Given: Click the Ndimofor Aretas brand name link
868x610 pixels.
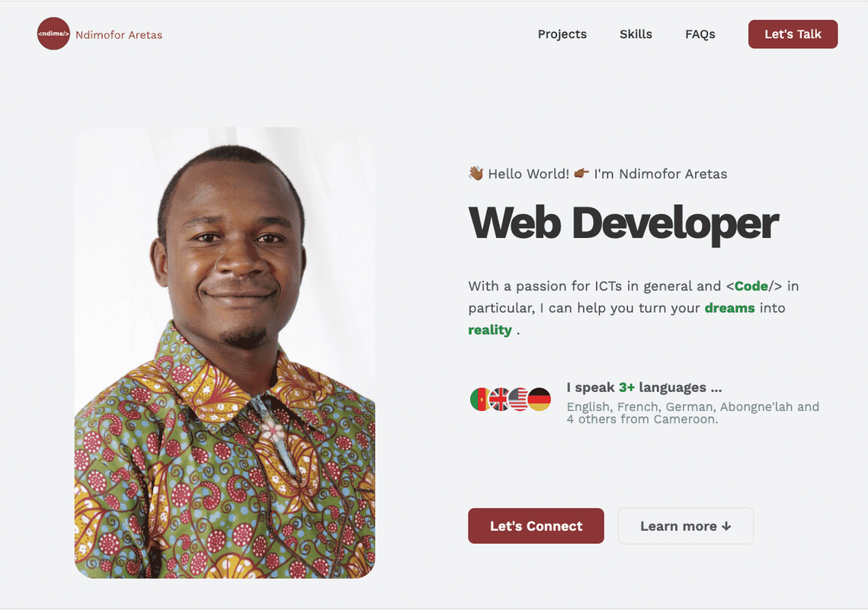Looking at the screenshot, I should coord(119,35).
